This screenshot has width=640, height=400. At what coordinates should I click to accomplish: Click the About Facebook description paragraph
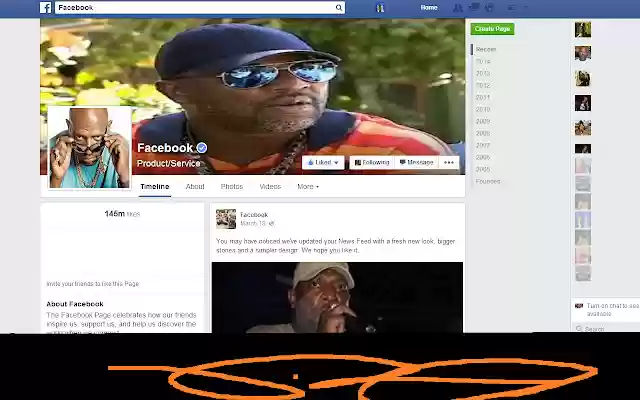pos(121,324)
